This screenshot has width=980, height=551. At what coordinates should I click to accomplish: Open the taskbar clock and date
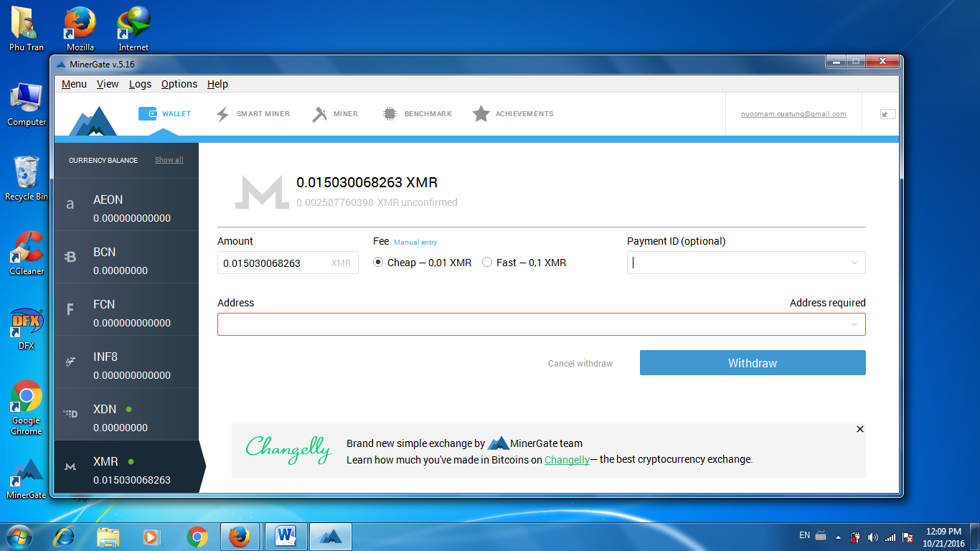point(943,537)
